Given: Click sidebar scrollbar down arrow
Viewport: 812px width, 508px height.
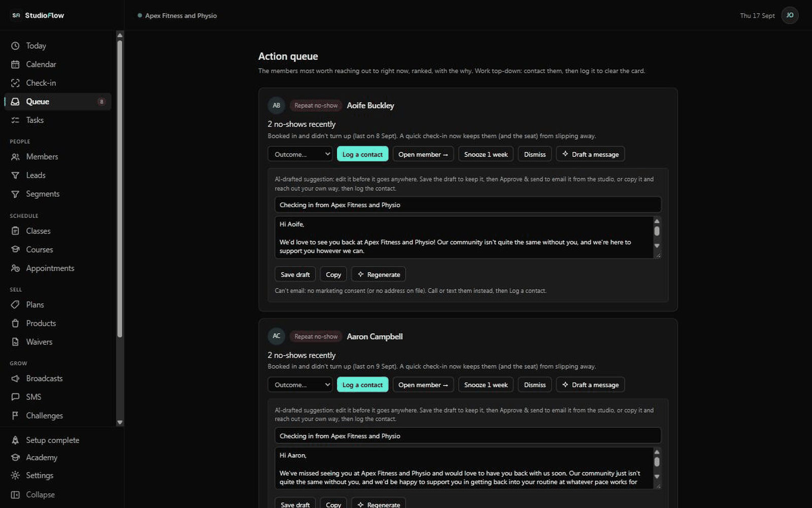Looking at the screenshot, I should tap(120, 422).
